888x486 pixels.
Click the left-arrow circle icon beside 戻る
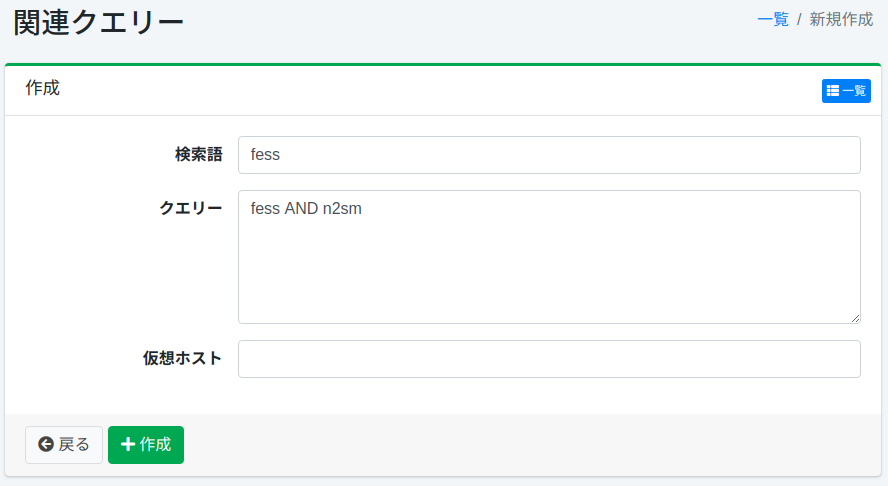[x=46, y=445]
